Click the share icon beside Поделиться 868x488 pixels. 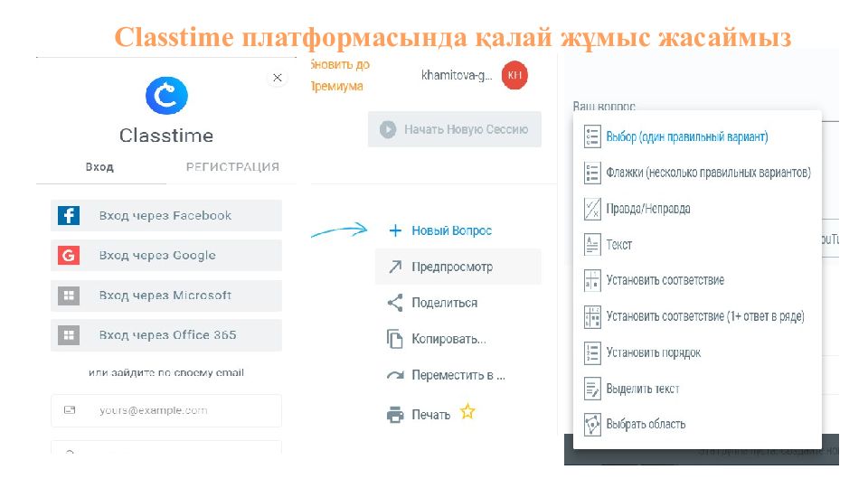click(395, 303)
